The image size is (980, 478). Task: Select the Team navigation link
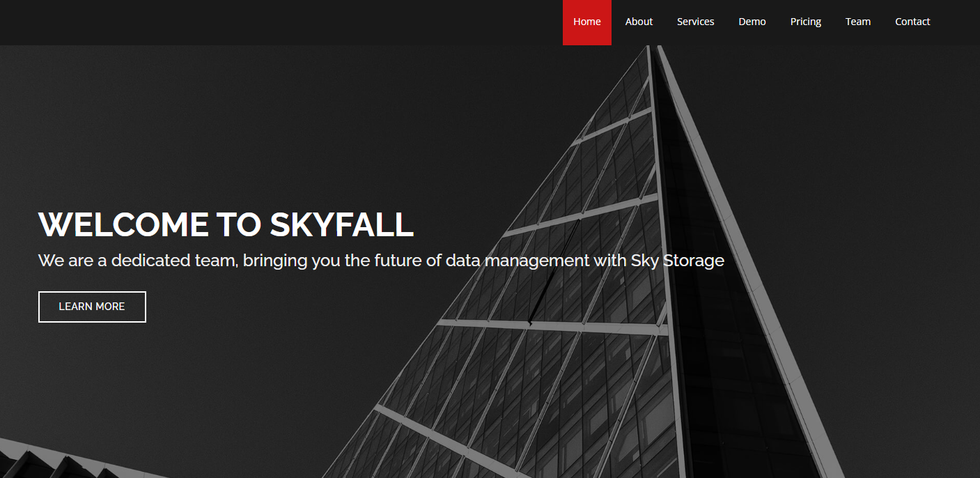858,22
